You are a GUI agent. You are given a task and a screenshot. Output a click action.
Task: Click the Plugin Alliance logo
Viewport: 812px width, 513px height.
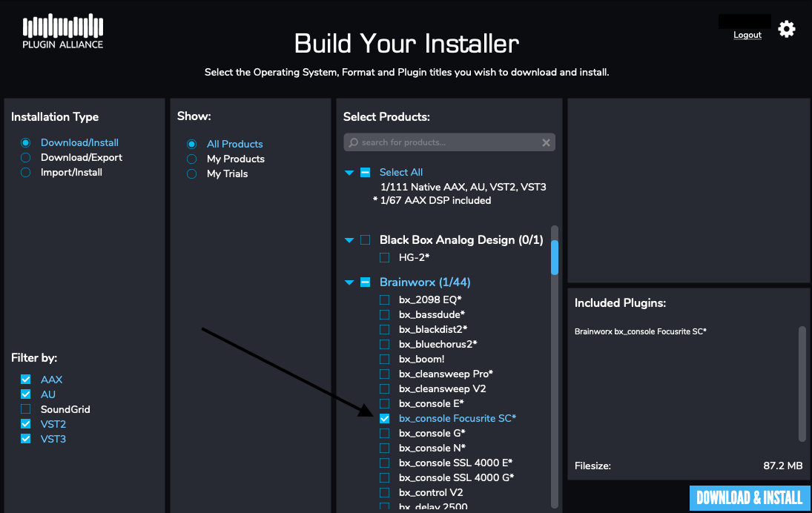pyautogui.click(x=62, y=31)
